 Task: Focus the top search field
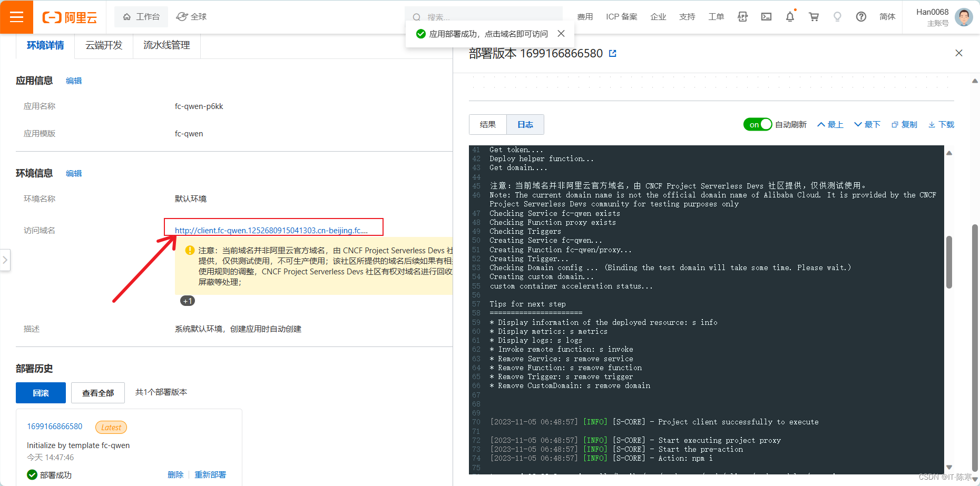484,17
